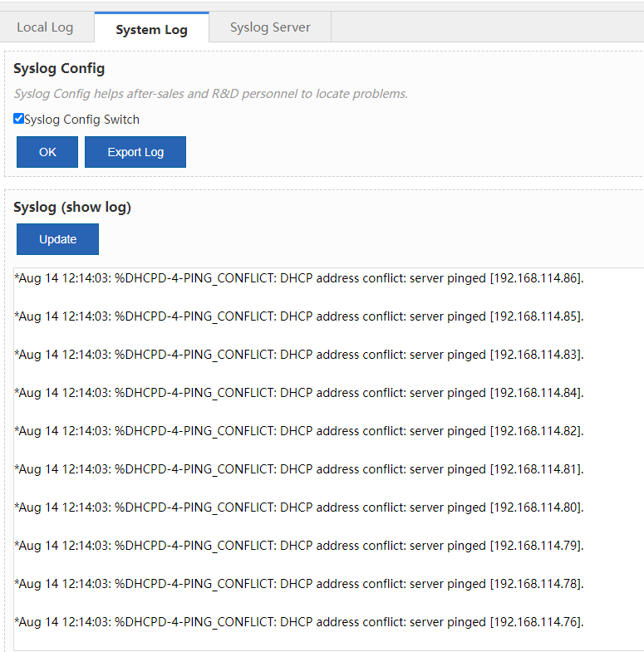Click the log line pinging 192.168.114.83
This screenshot has height=652, width=644.
(x=299, y=355)
